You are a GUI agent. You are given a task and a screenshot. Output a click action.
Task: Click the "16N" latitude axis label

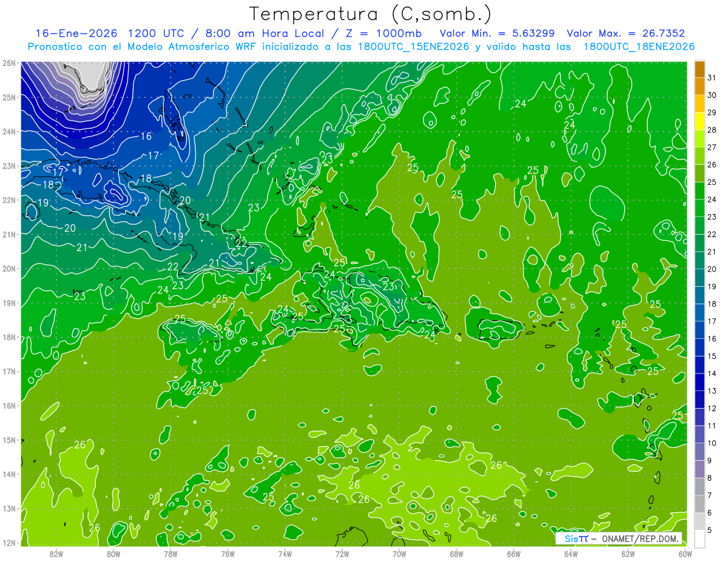(9, 406)
